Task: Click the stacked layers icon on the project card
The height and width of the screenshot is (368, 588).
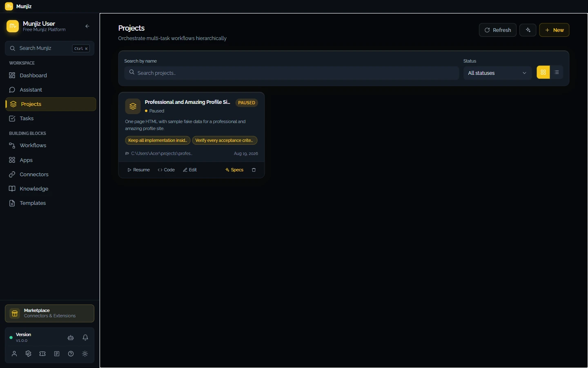Action: [133, 106]
